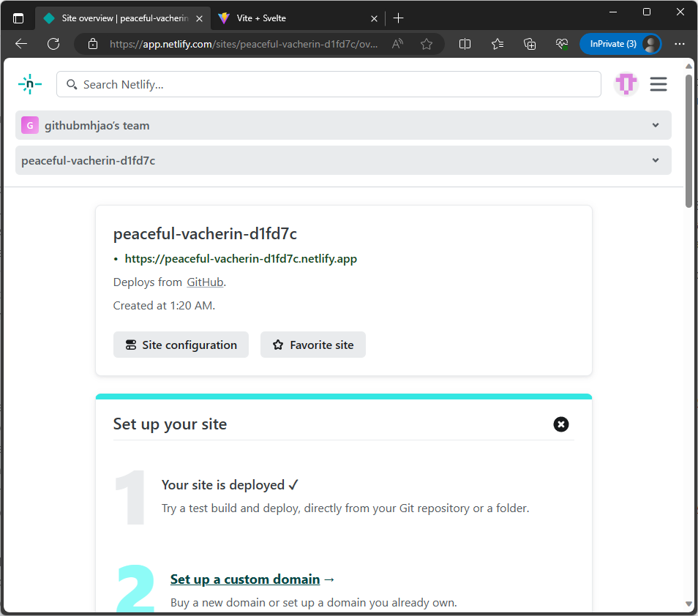Viewport: 698px width, 616px height.
Task: Click the G team avatar badge
Action: click(x=30, y=125)
